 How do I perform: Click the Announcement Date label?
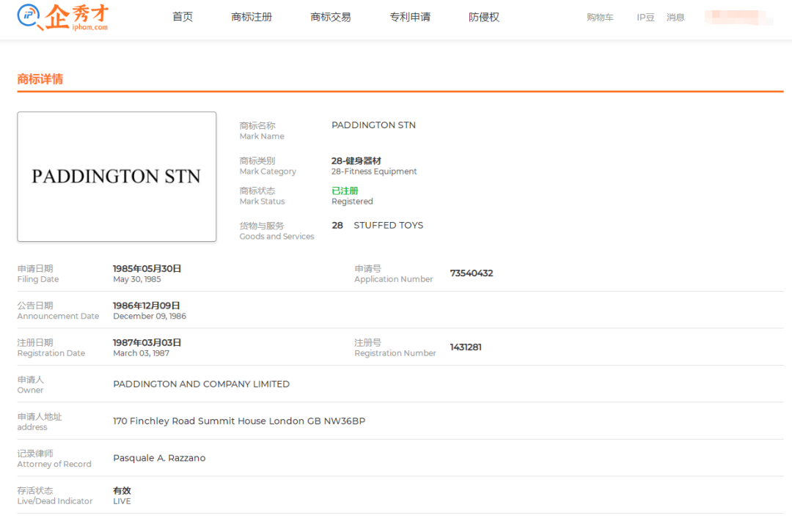(x=58, y=316)
